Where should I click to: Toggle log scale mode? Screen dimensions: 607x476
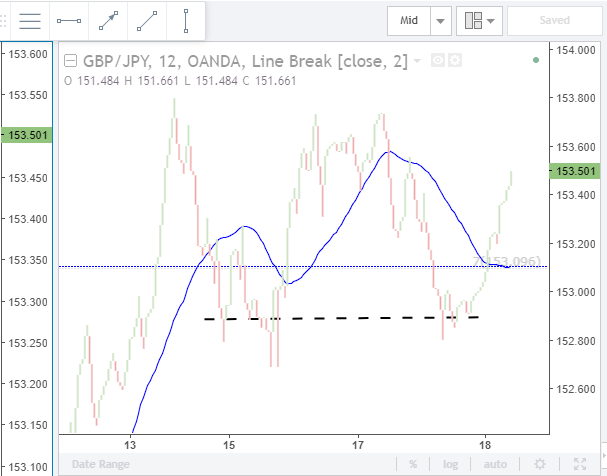point(450,464)
